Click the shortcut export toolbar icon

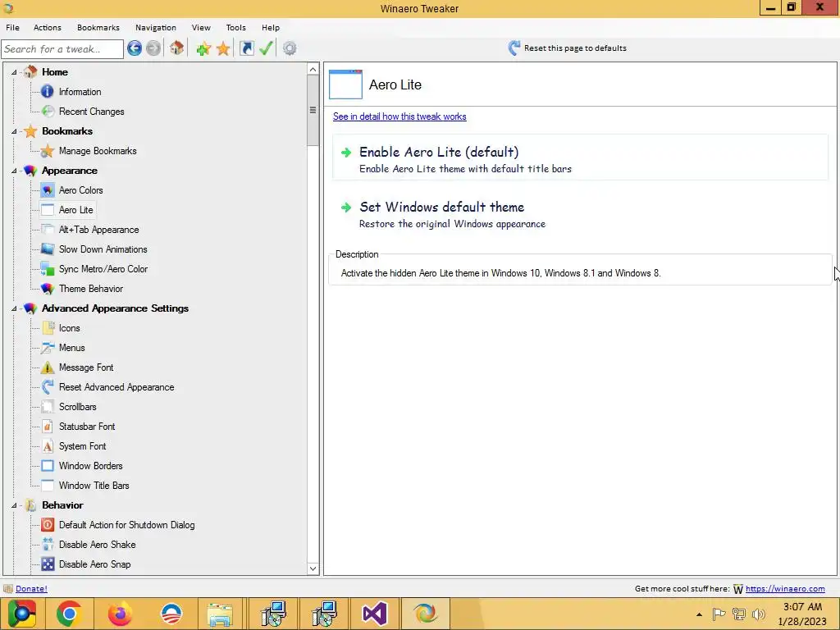(x=246, y=48)
